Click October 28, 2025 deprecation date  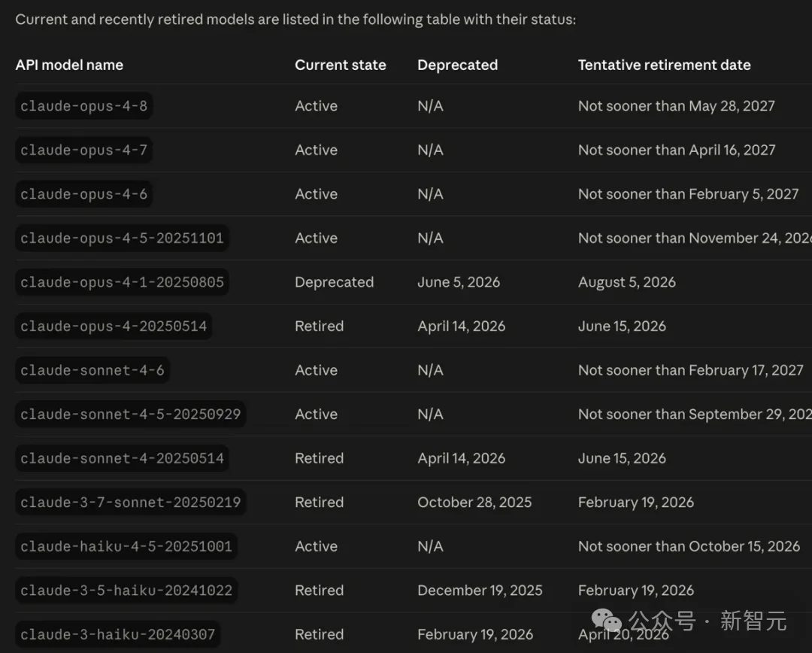click(474, 503)
